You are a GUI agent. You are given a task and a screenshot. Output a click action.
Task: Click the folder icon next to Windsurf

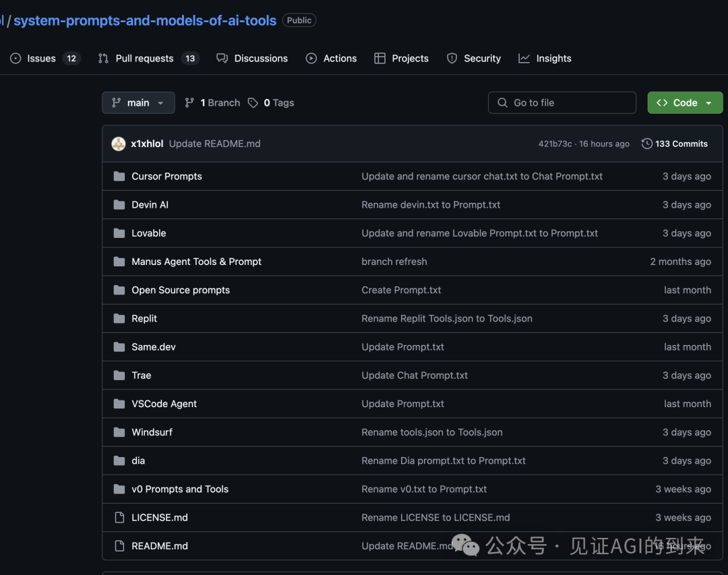click(119, 432)
